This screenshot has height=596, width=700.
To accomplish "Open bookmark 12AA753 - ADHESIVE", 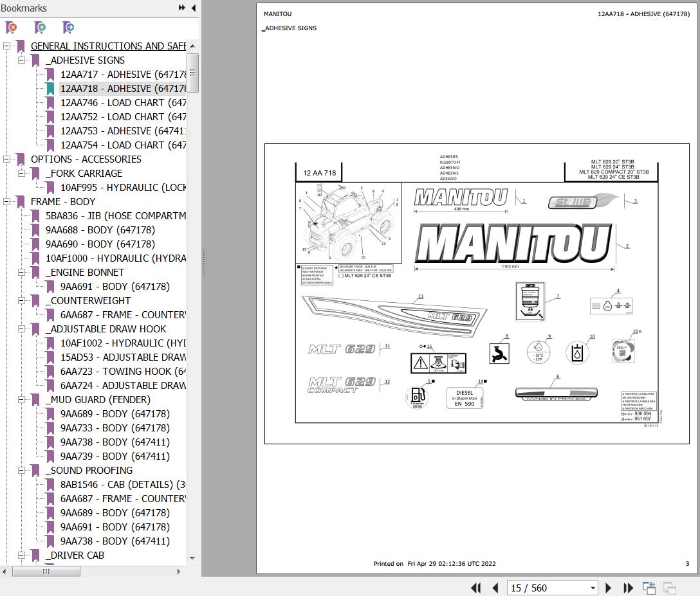I will click(x=123, y=131).
